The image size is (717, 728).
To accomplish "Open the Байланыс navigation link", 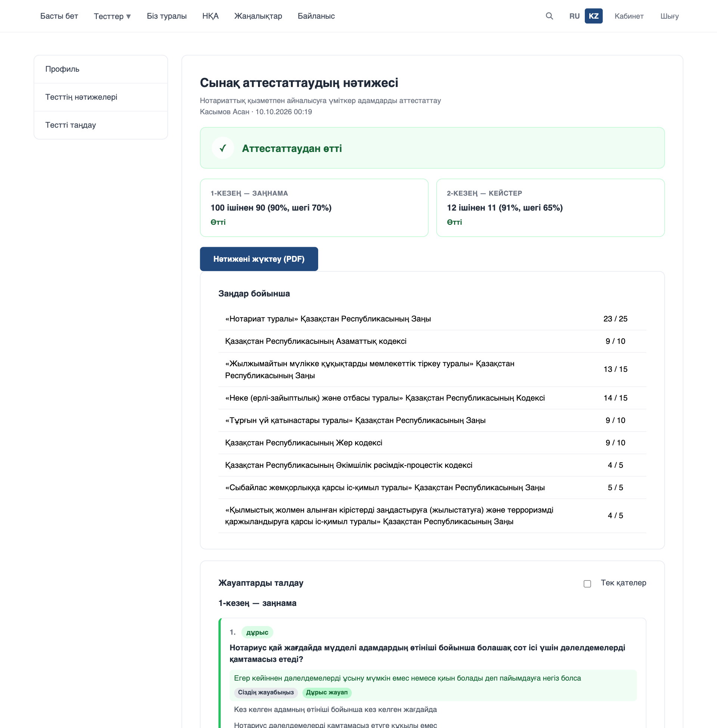I will point(316,16).
